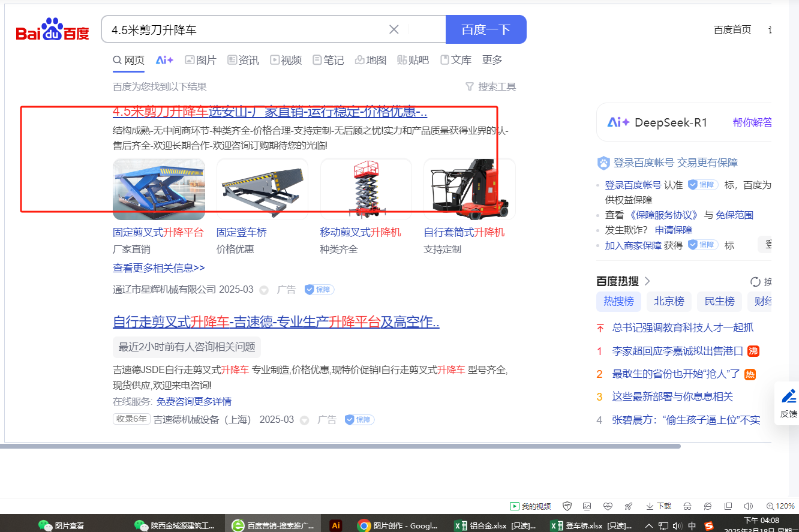Switch to the 地图 tab

point(371,60)
